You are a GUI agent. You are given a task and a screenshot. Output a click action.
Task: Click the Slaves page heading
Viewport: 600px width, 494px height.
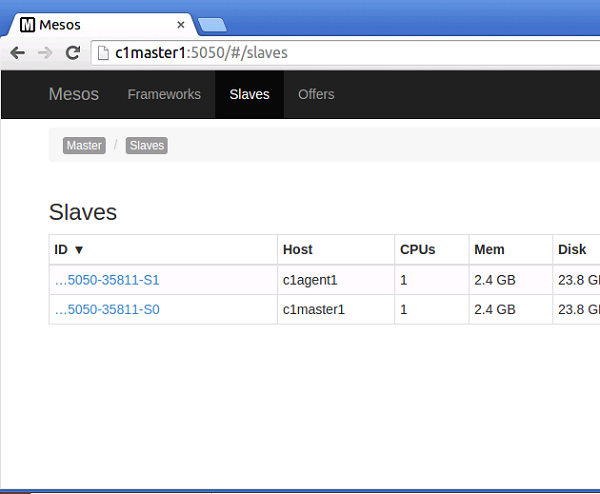coord(83,212)
